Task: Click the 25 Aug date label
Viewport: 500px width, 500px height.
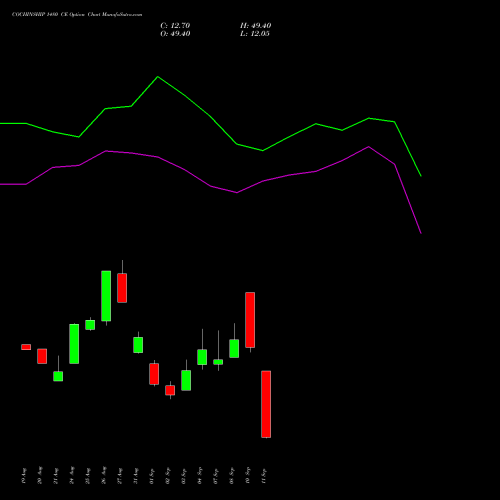Action: 88,476
